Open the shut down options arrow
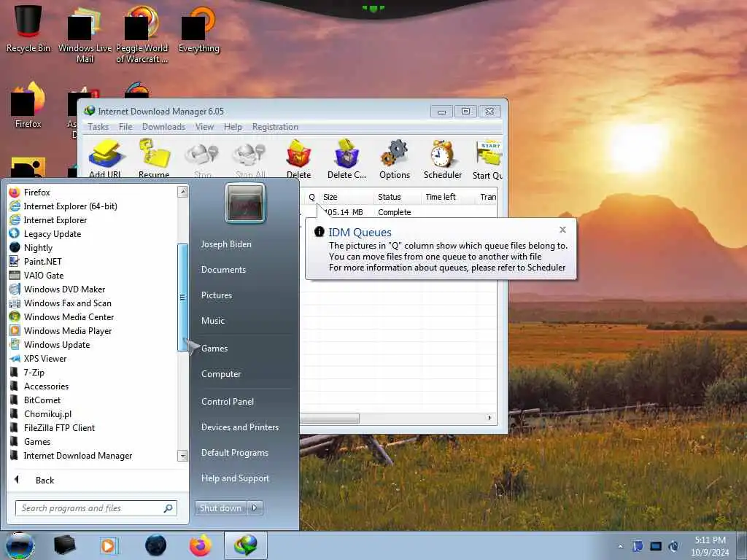This screenshot has width=747, height=560. 255,508
